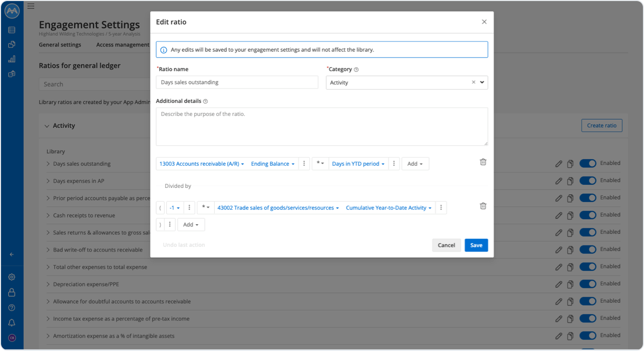Viewport: 644px width, 351px height.
Task: Open Cumulative Year-to-Date Activity dropdown
Action: pos(389,208)
